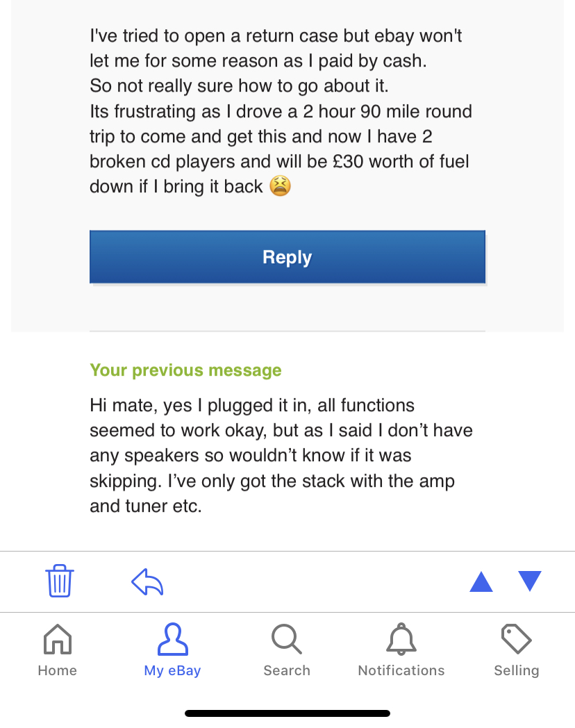Tap the house icon

click(x=58, y=639)
